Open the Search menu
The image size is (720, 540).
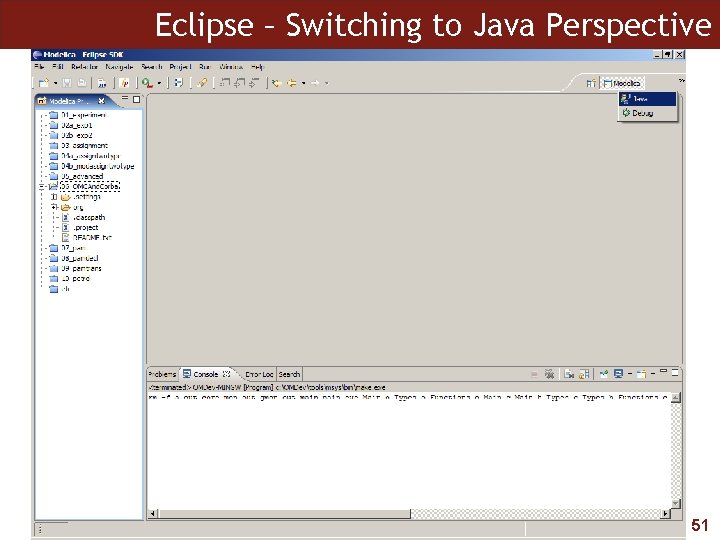click(x=152, y=67)
